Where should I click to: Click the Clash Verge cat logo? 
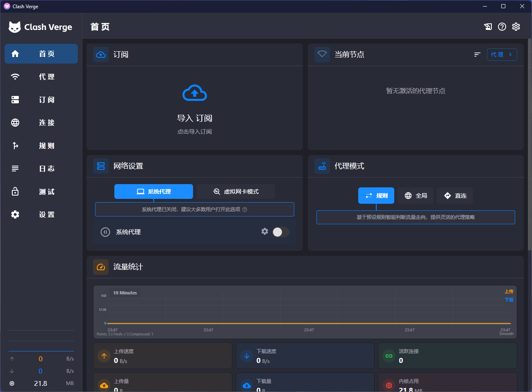click(x=15, y=27)
